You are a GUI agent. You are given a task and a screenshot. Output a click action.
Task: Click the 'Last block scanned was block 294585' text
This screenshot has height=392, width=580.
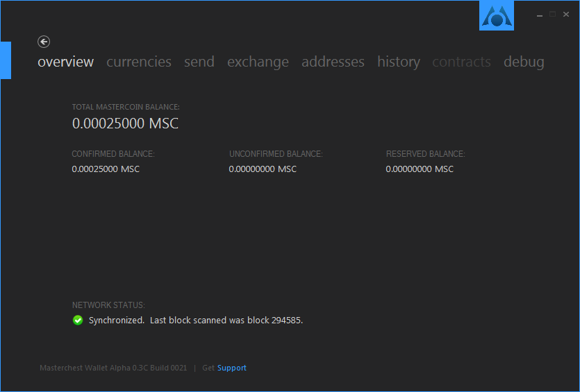click(x=226, y=321)
